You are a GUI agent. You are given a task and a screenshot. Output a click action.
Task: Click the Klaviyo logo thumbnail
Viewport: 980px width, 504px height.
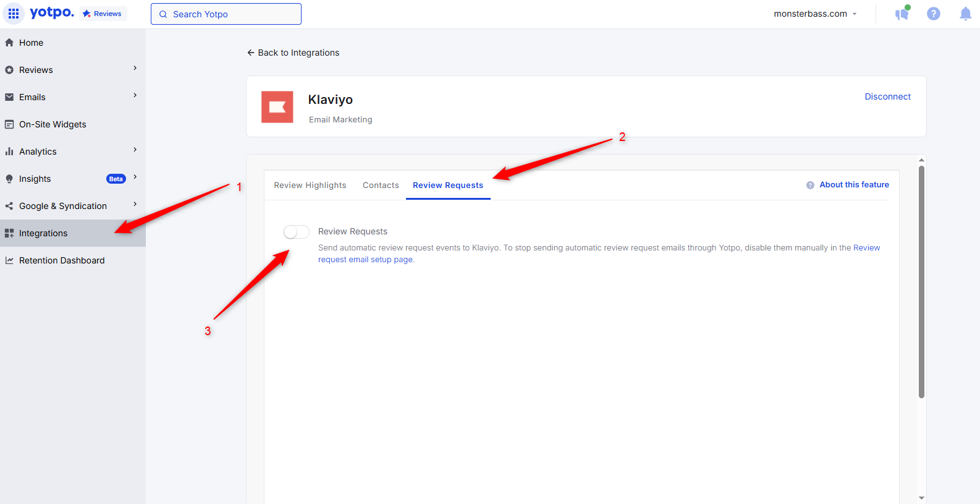(x=277, y=107)
